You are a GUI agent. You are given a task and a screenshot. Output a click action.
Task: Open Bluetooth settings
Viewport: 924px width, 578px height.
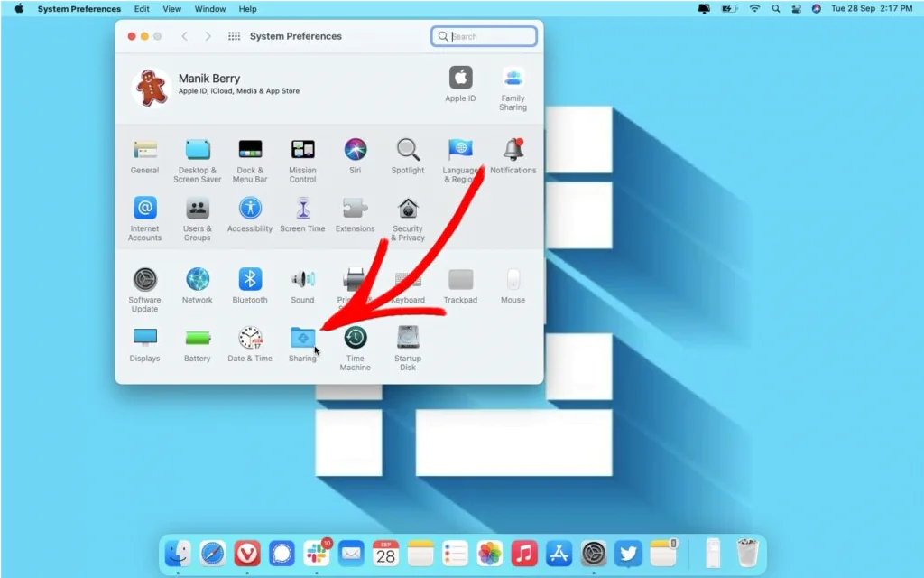tap(249, 280)
